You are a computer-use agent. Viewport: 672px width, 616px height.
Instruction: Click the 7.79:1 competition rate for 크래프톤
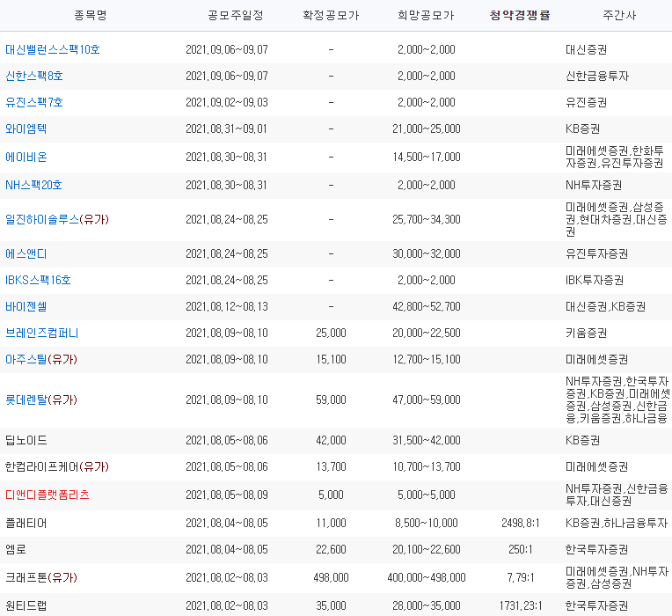pyautogui.click(x=521, y=578)
